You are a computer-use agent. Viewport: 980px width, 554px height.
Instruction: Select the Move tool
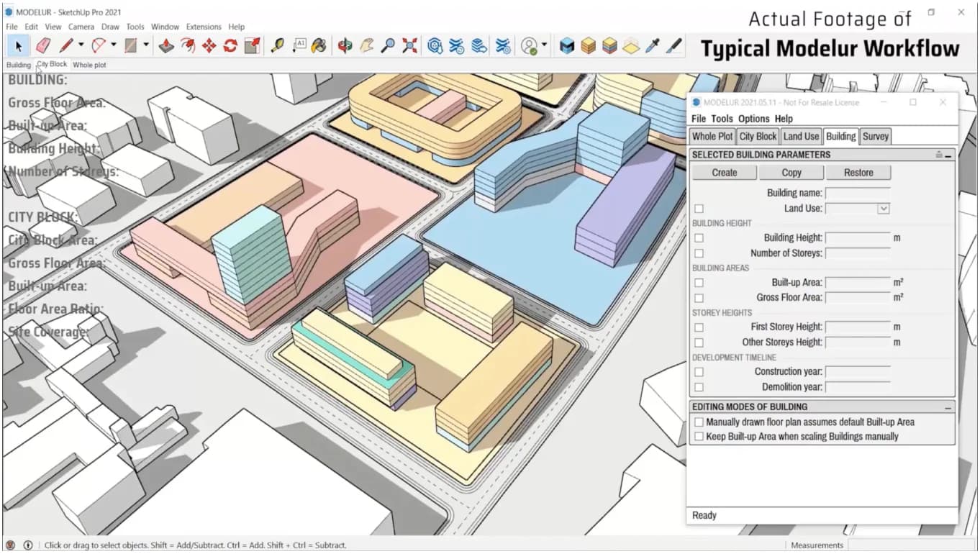209,46
